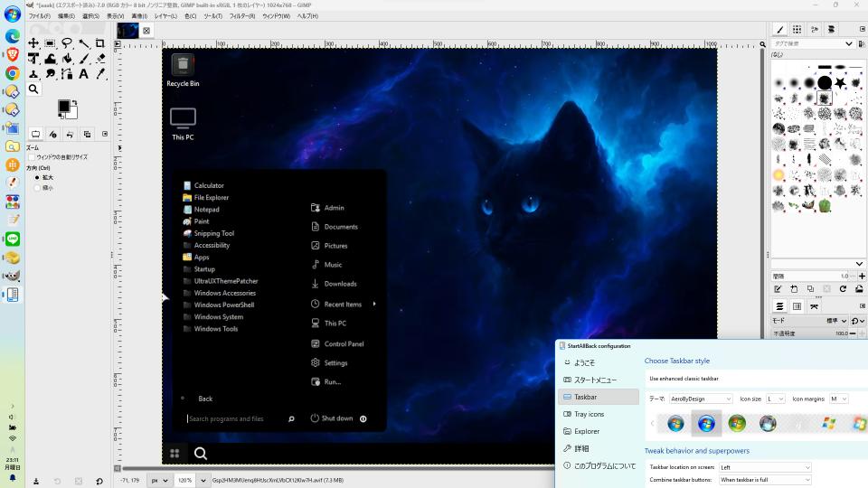Open Tray icons section in StartAllBack
The height and width of the screenshot is (488, 868).
tap(599, 414)
